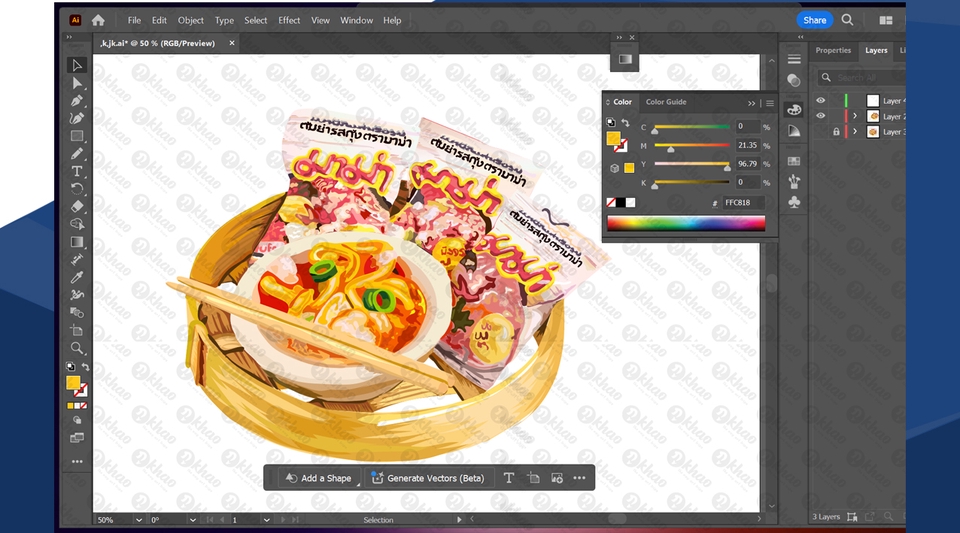The height and width of the screenshot is (533, 960).
Task: Open the Edit Toolbar three dots
Action: [77, 461]
